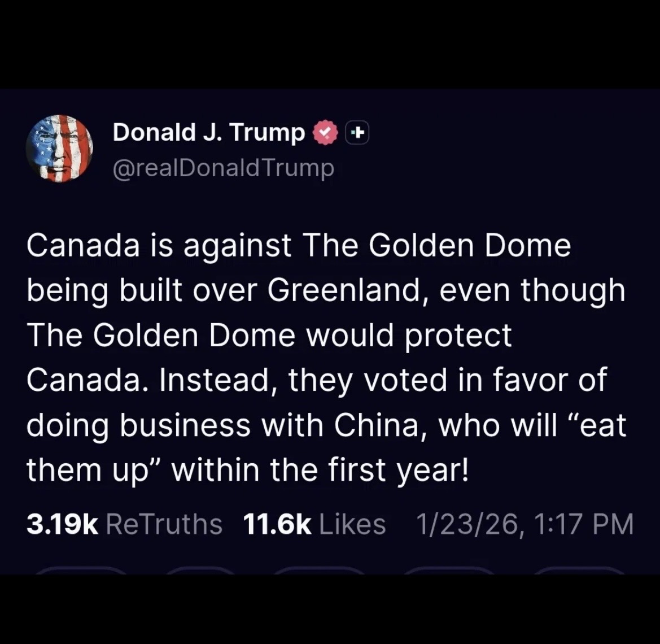This screenshot has width=660, height=644.
Task: Open the flag-painted profile avatar
Action: (59, 149)
